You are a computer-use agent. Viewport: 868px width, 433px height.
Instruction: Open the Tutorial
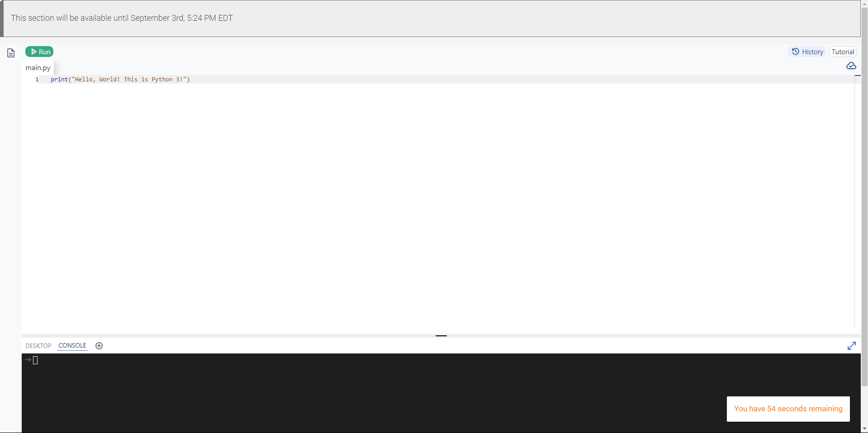click(843, 52)
